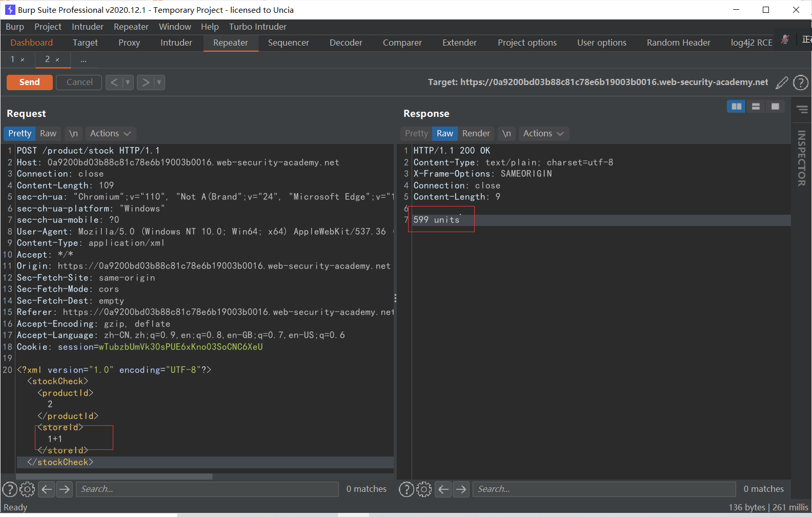
Task: Go forward in request history arrow
Action: pos(146,82)
